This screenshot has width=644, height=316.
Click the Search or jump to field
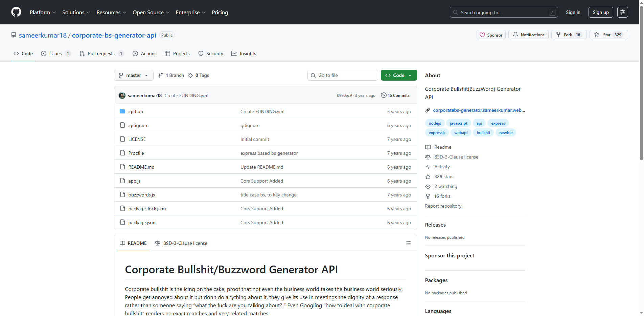click(504, 12)
